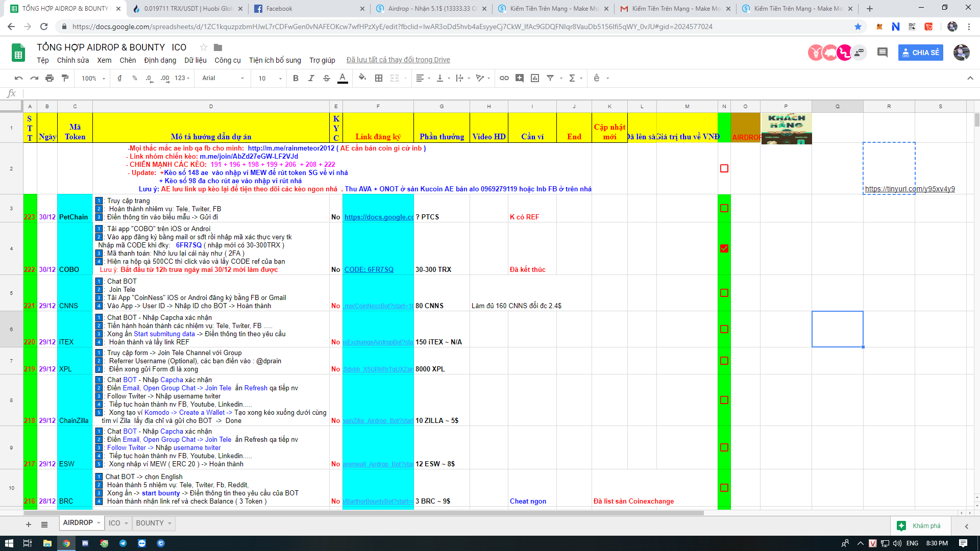Click the insert chart icon
980x551 pixels.
(535, 78)
